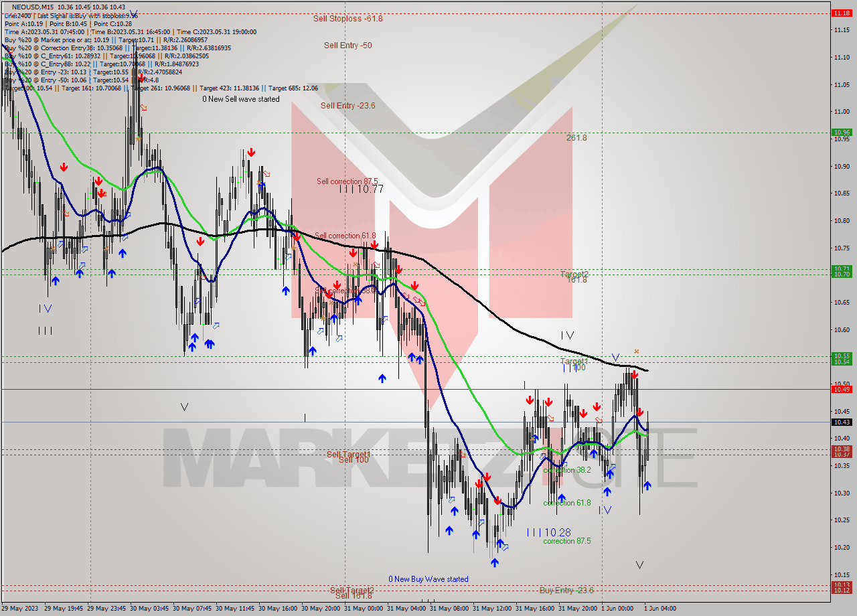
Task: Click the green 10.55 price tag
Action: tap(841, 356)
